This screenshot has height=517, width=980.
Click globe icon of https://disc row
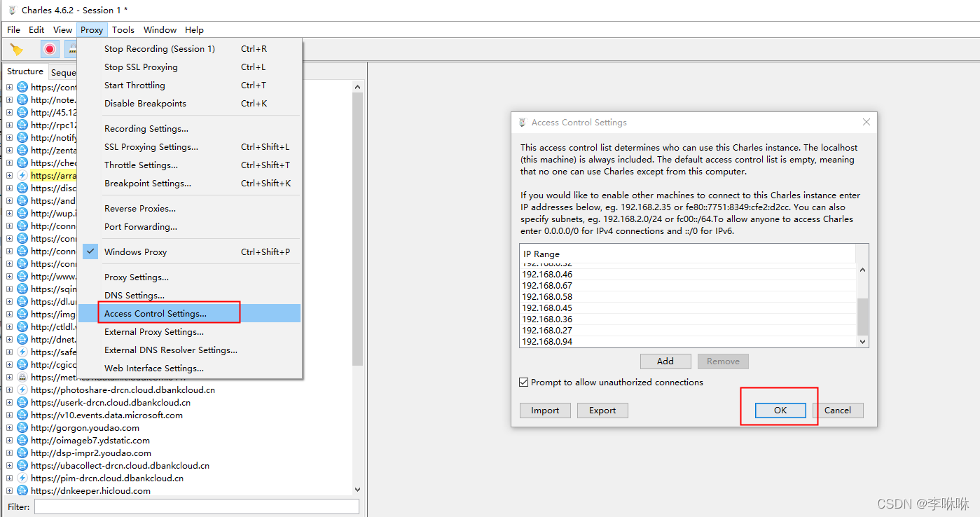(22, 188)
